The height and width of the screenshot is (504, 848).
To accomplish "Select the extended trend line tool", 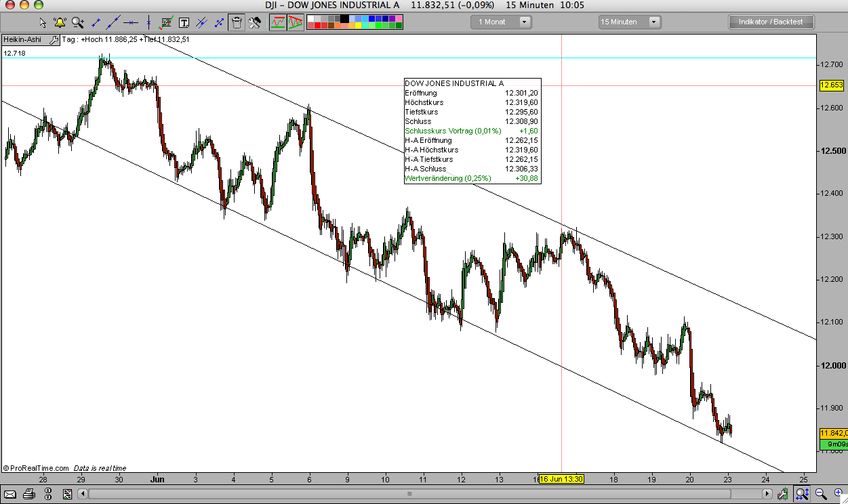I will tap(113, 22).
